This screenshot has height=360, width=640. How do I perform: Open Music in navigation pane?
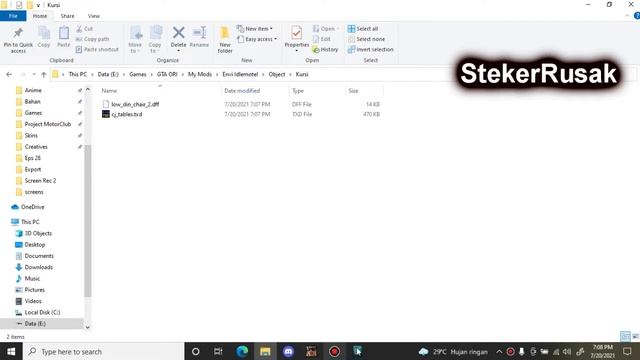(32, 279)
